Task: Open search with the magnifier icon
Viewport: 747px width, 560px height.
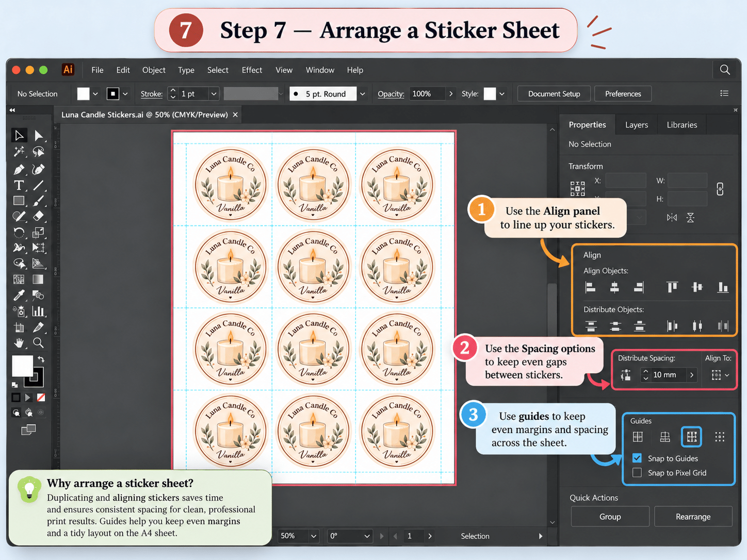Action: point(725,70)
